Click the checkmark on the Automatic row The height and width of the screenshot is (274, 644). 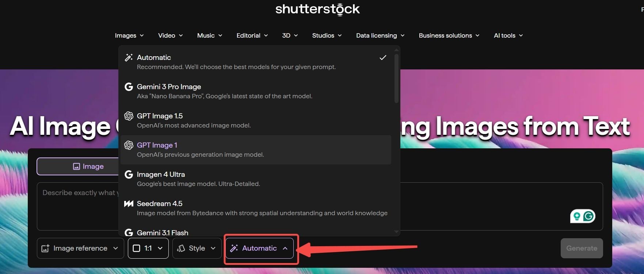point(383,57)
